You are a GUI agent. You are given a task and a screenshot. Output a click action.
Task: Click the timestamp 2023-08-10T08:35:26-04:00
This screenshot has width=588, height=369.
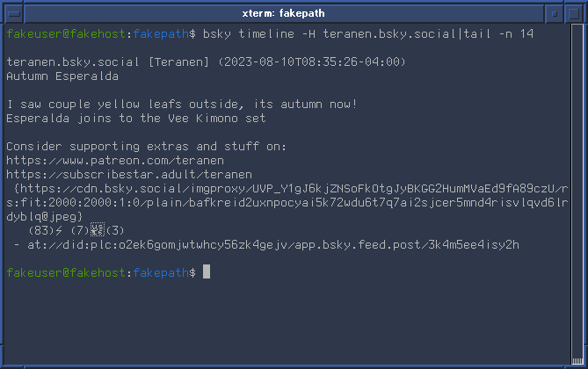[x=312, y=61]
